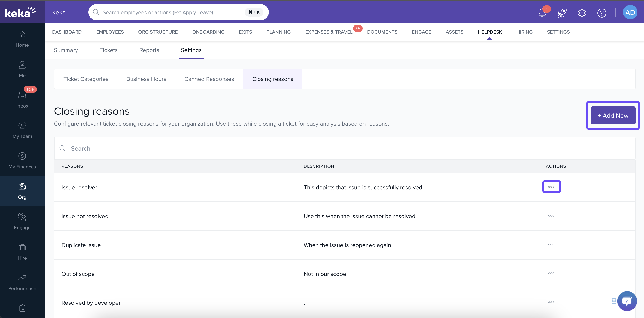Click the Canned Responses tab
The width and height of the screenshot is (644, 318).
(209, 79)
